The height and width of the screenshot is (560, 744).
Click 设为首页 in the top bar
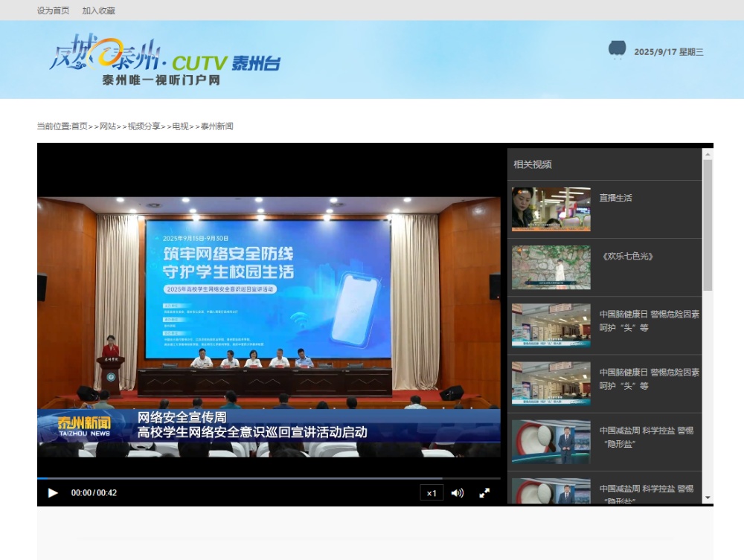coord(54,10)
